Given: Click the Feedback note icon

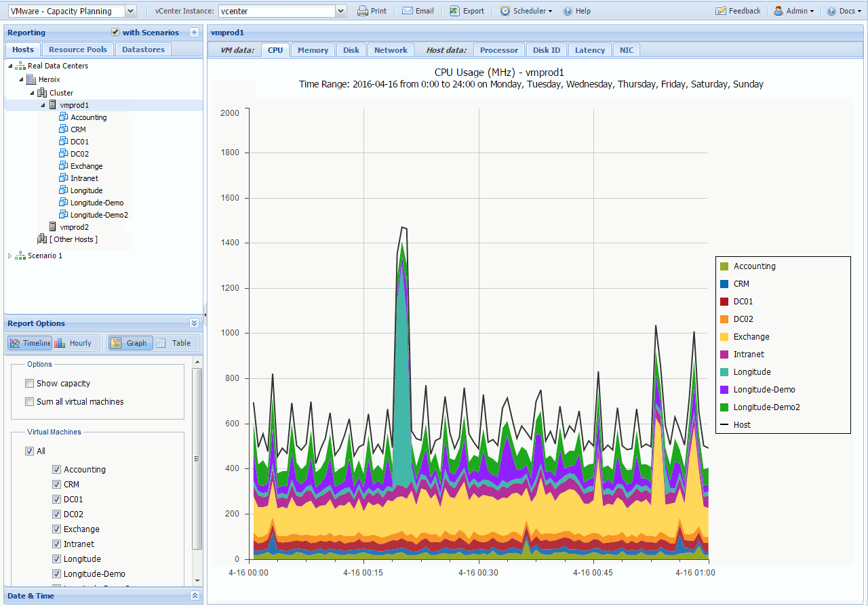Looking at the screenshot, I should click(721, 11).
